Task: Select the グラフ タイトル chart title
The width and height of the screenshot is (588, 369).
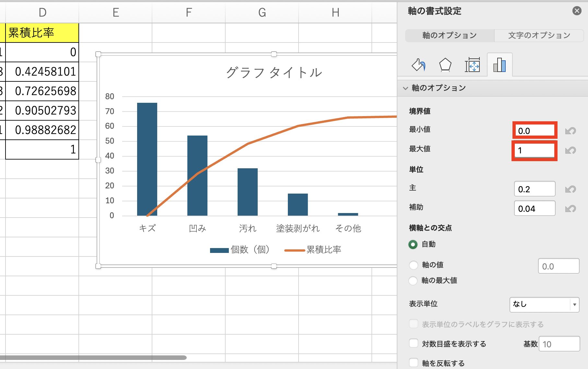Action: [x=274, y=72]
